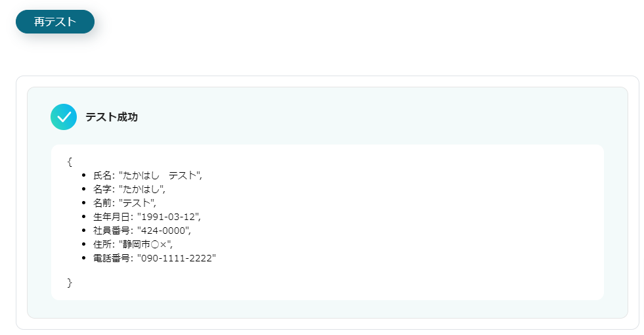The image size is (644, 335).
Task: Click the bullet before 社員番号
Action: 84,231
